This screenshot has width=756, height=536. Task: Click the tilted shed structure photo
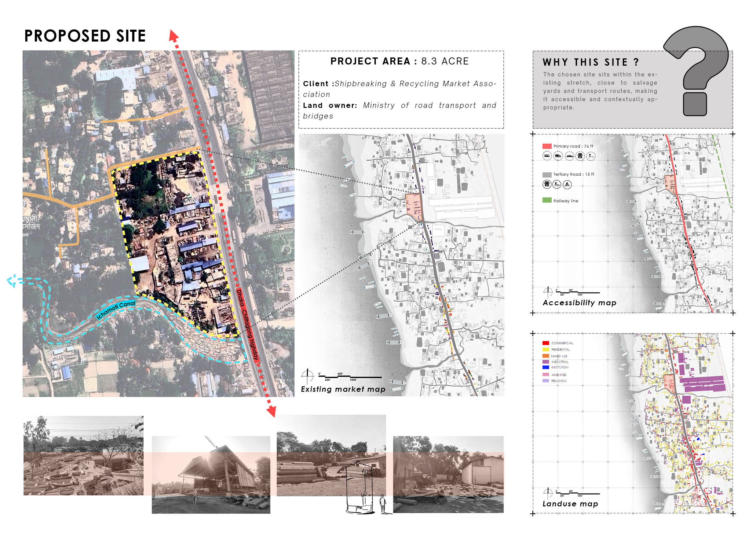pyautogui.click(x=210, y=475)
